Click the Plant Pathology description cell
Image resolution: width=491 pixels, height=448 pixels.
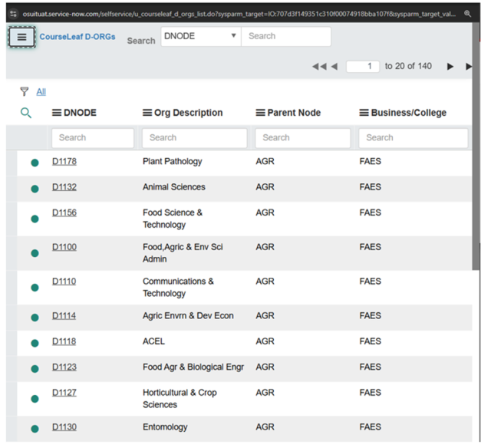(172, 162)
